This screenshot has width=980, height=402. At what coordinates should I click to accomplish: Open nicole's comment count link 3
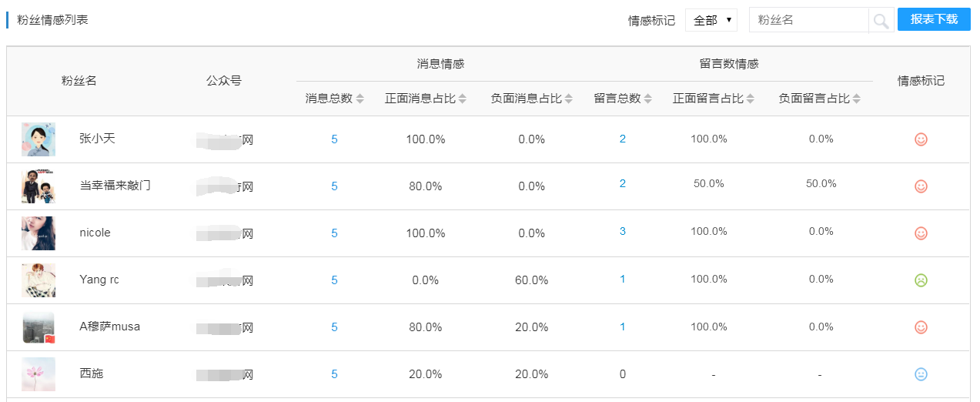click(x=623, y=231)
